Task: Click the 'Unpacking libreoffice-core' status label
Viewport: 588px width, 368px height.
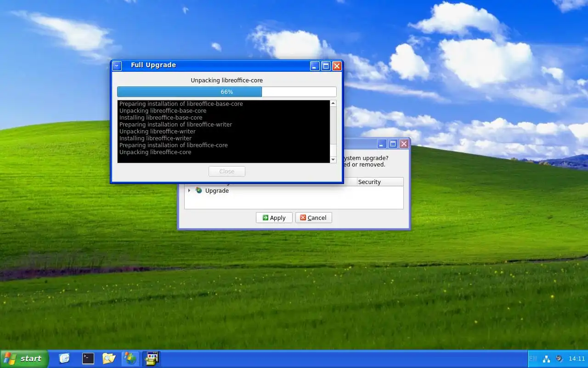Action: click(x=227, y=80)
